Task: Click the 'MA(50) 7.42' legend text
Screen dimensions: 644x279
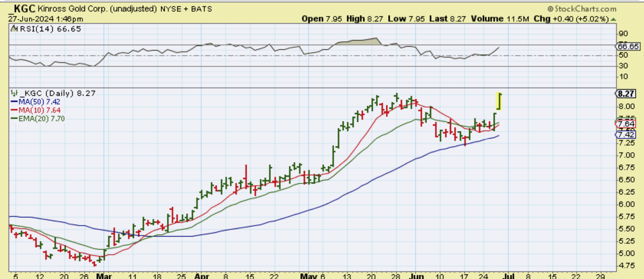Action: pos(39,102)
